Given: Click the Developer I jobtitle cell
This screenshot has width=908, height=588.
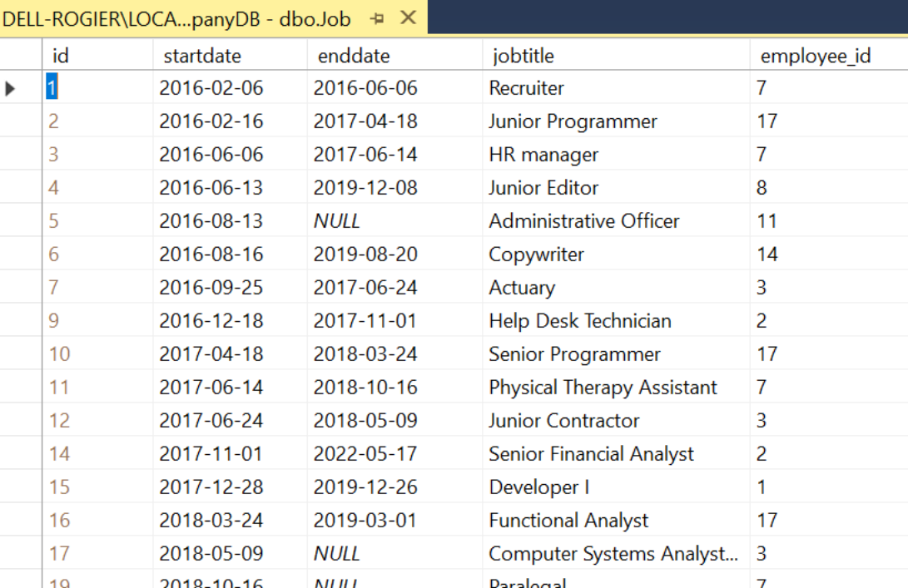Looking at the screenshot, I should tap(533, 487).
